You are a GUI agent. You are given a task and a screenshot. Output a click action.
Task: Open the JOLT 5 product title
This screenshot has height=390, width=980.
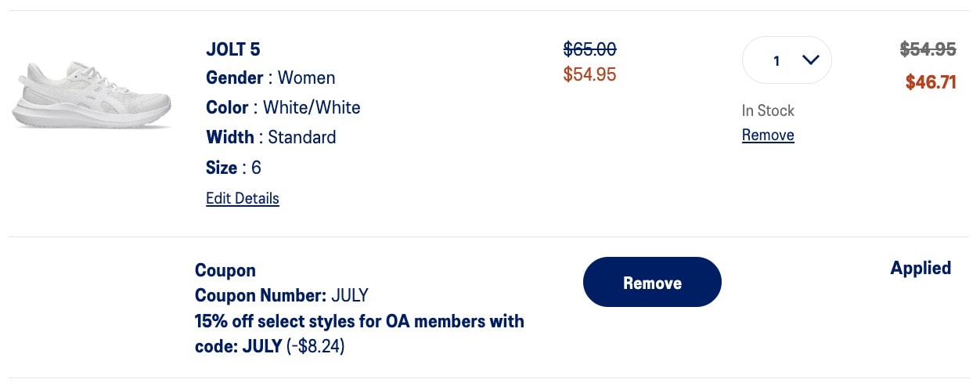[233, 49]
